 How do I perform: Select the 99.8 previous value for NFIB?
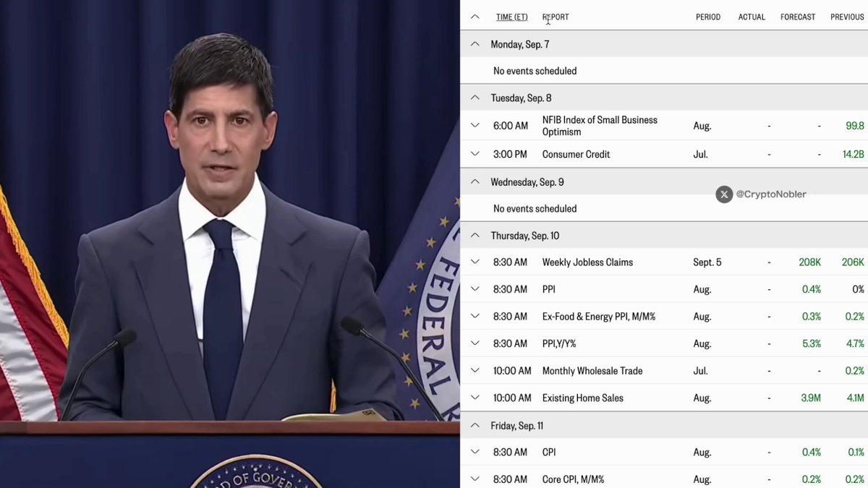pos(855,126)
